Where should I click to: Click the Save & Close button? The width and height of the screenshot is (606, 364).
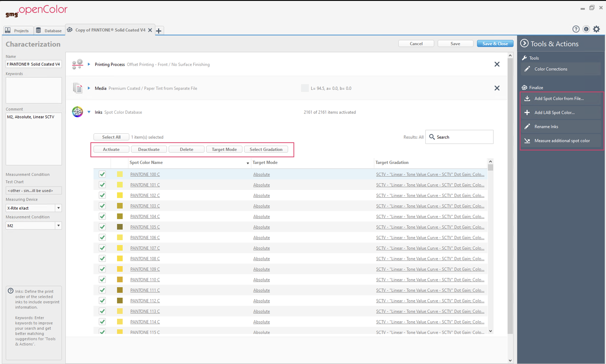pos(495,44)
